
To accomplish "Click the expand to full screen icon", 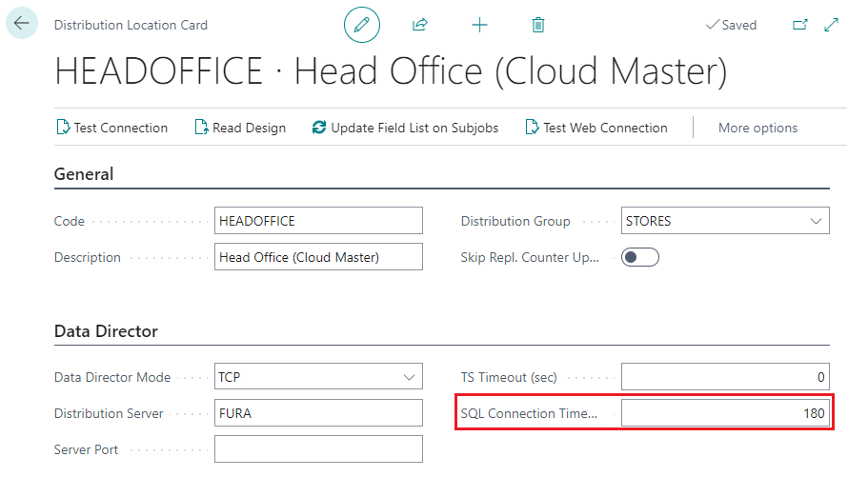I will coord(831,25).
